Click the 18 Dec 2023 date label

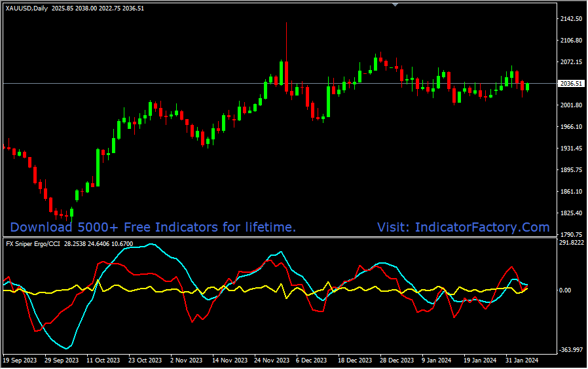click(355, 360)
